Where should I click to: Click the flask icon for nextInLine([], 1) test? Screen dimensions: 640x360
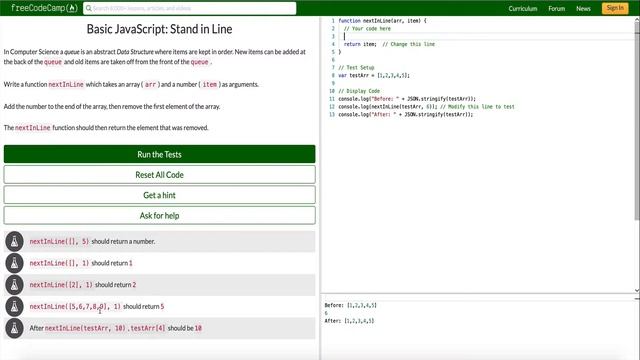(x=14, y=263)
